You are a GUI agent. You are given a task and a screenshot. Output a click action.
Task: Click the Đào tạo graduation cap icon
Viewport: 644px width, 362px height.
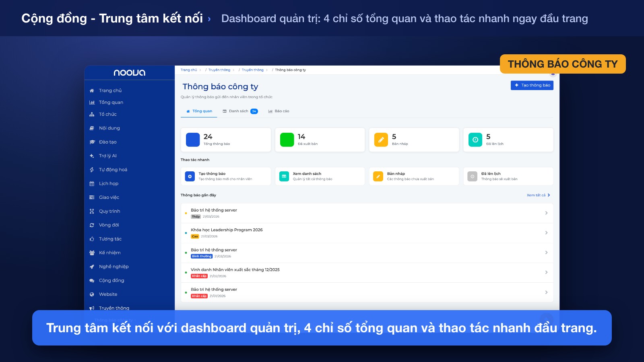(x=92, y=142)
